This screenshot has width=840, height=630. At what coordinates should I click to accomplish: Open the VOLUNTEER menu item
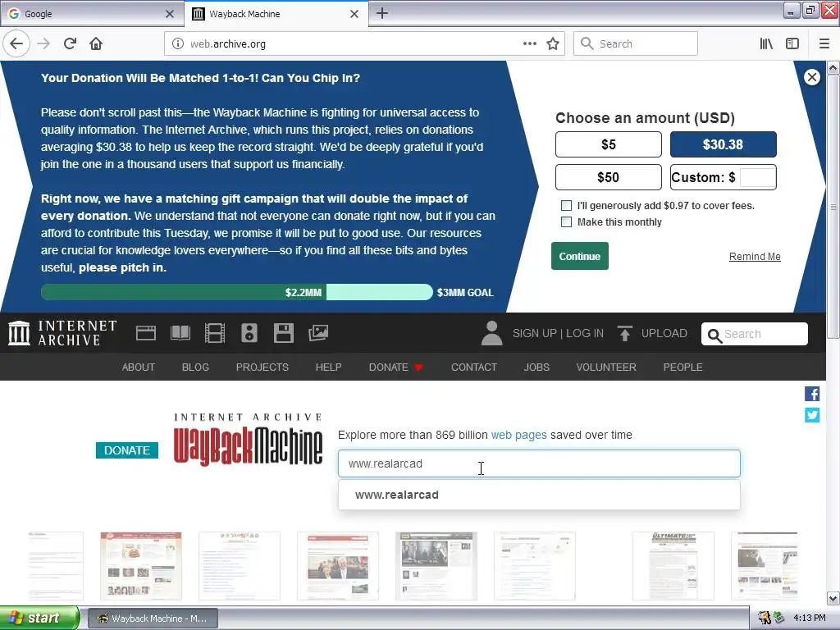click(x=606, y=367)
